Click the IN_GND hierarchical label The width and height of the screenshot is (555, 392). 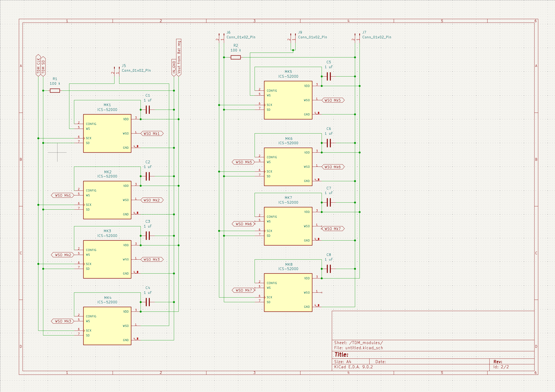click(174, 68)
